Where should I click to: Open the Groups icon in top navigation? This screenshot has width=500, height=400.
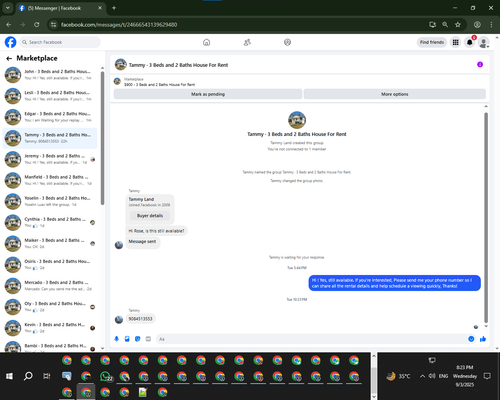287,42
